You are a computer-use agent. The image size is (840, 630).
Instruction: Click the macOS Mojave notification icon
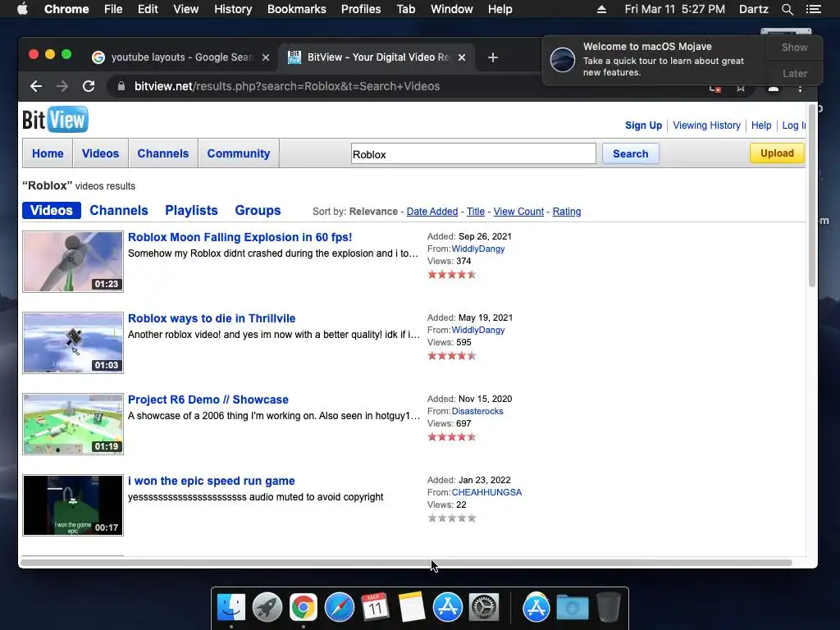coord(563,59)
